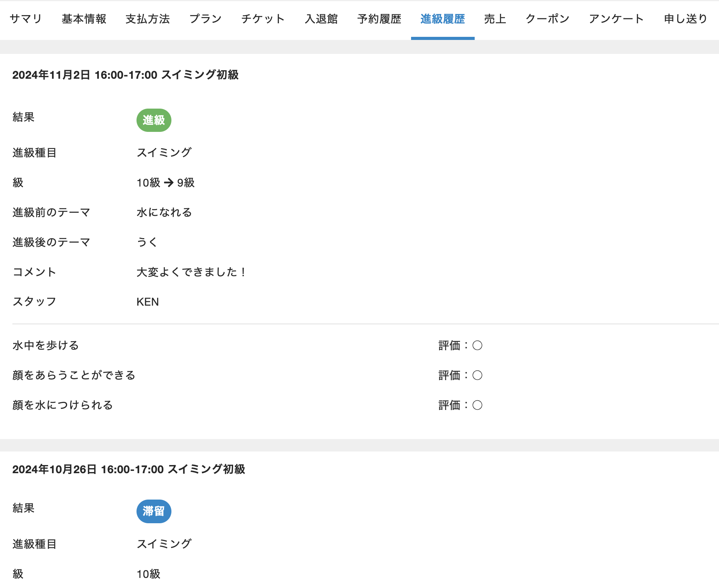719x588 pixels.
Task: Switch to the 基本情報 tab
Action: pyautogui.click(x=84, y=19)
